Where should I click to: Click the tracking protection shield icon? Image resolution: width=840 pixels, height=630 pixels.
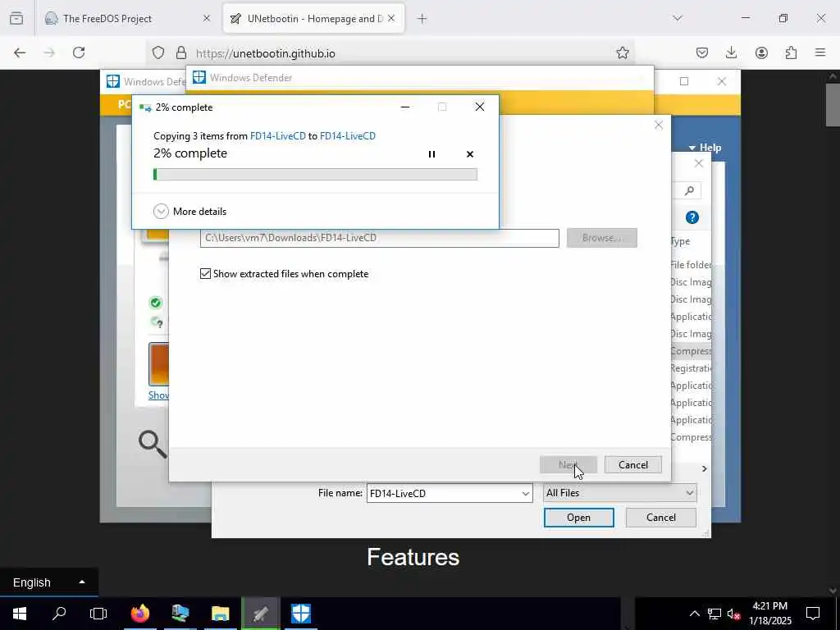(x=158, y=52)
